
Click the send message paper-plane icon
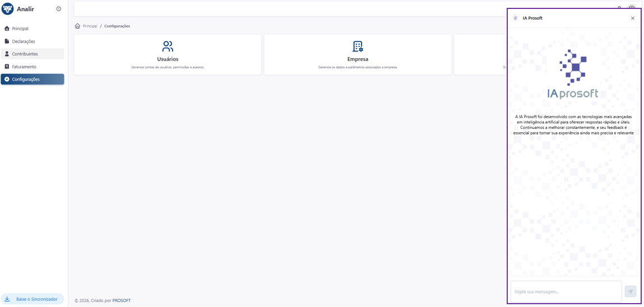coord(630,291)
